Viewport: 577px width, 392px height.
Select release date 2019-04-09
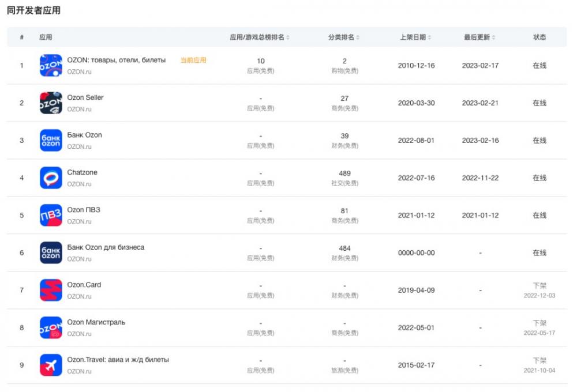pyautogui.click(x=416, y=291)
